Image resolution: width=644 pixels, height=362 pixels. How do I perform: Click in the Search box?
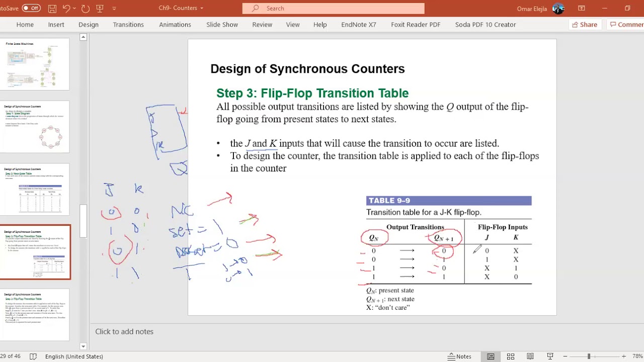click(333, 8)
